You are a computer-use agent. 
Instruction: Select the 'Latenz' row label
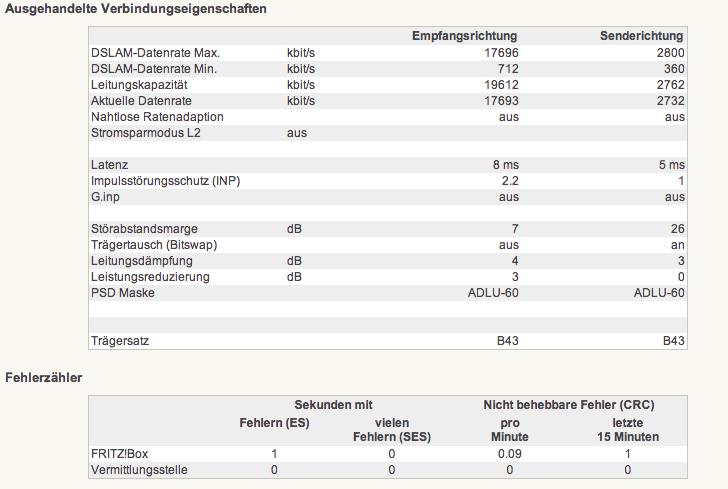(x=110, y=165)
